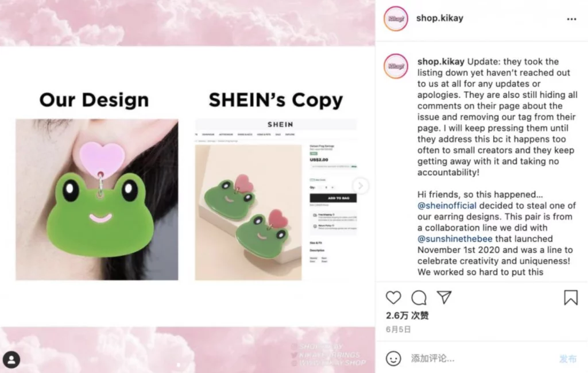588x373 pixels.
Task: Open shop.kikay avatar beside caption
Action: tap(396, 66)
